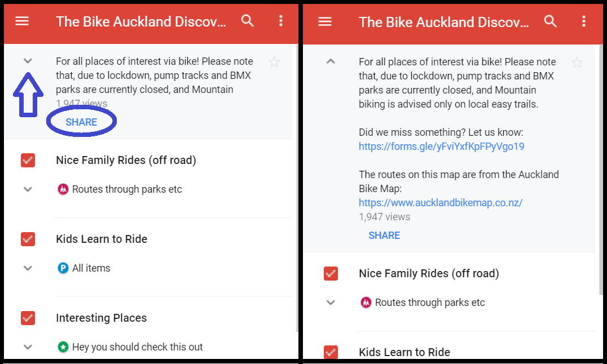Click the search icon in left panel

click(x=247, y=21)
